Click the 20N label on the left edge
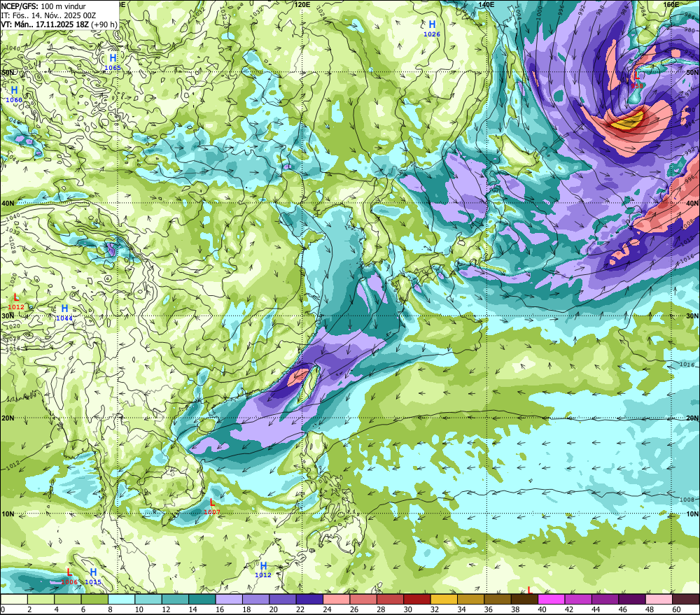Image resolution: width=700 pixels, height=615 pixels. 8,418
